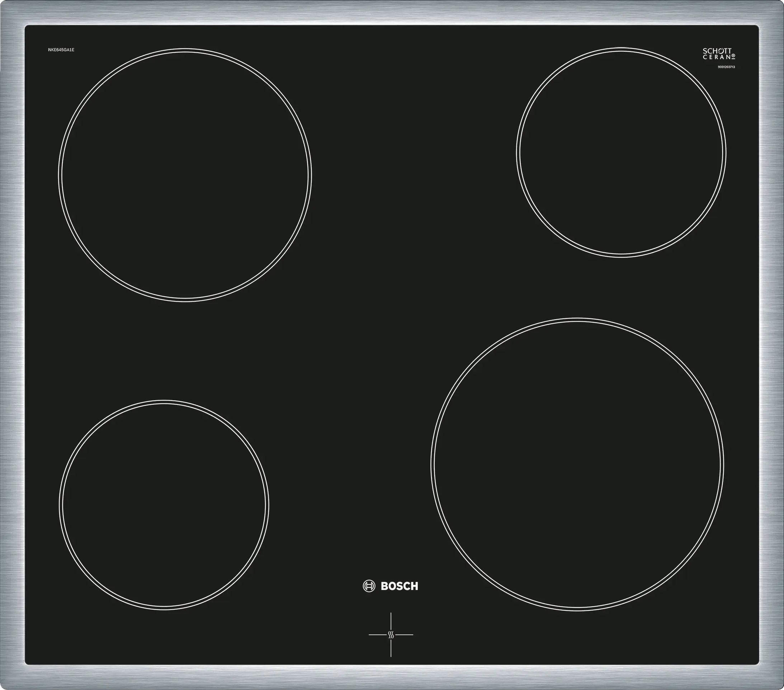Click the right stainless steel frame edge

tap(772, 345)
